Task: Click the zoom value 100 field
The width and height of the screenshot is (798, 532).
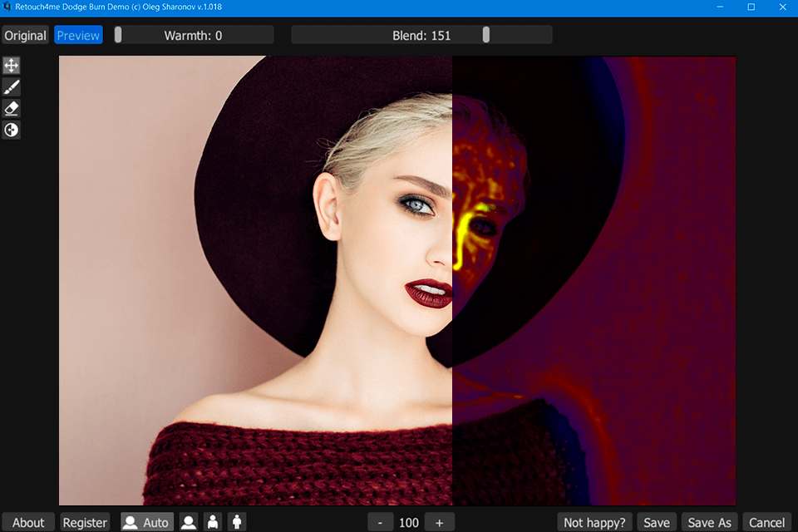Action: click(409, 523)
